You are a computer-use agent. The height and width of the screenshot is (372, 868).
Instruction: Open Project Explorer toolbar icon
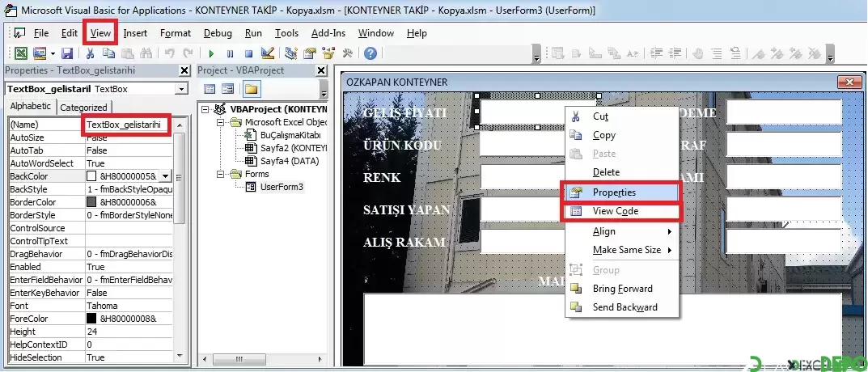[x=290, y=53]
